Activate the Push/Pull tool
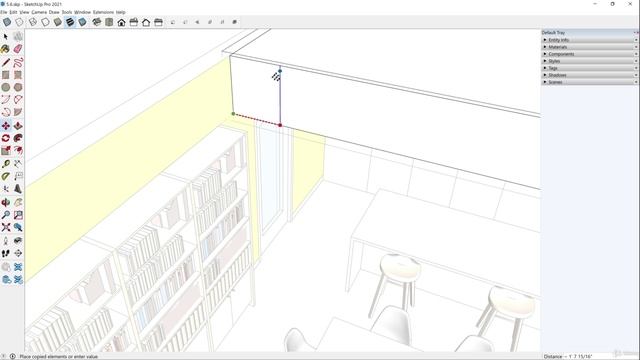Screen dimensions: 640x360 coord(18,126)
